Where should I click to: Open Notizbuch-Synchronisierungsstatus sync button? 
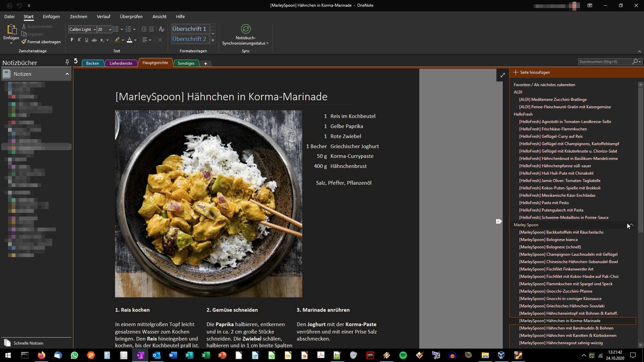[x=246, y=35]
